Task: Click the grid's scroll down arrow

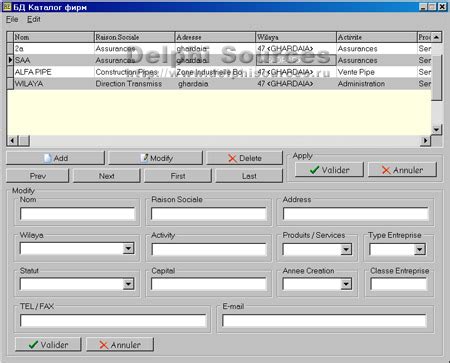Action: click(437, 129)
